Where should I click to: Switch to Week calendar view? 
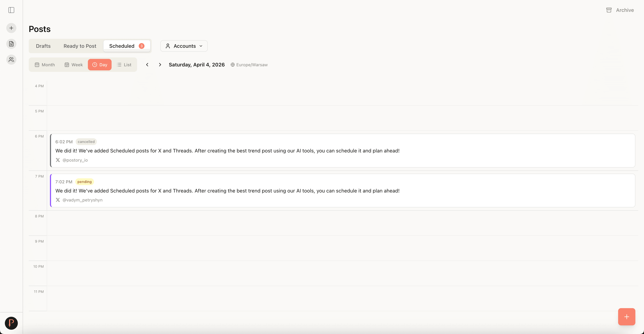[73, 65]
